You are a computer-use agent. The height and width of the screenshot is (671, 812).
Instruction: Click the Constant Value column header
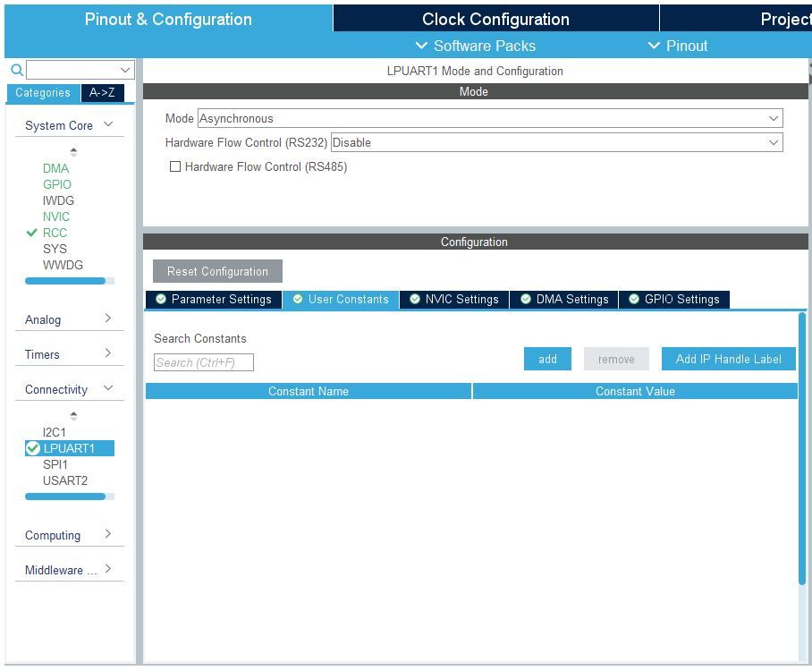pyautogui.click(x=635, y=391)
